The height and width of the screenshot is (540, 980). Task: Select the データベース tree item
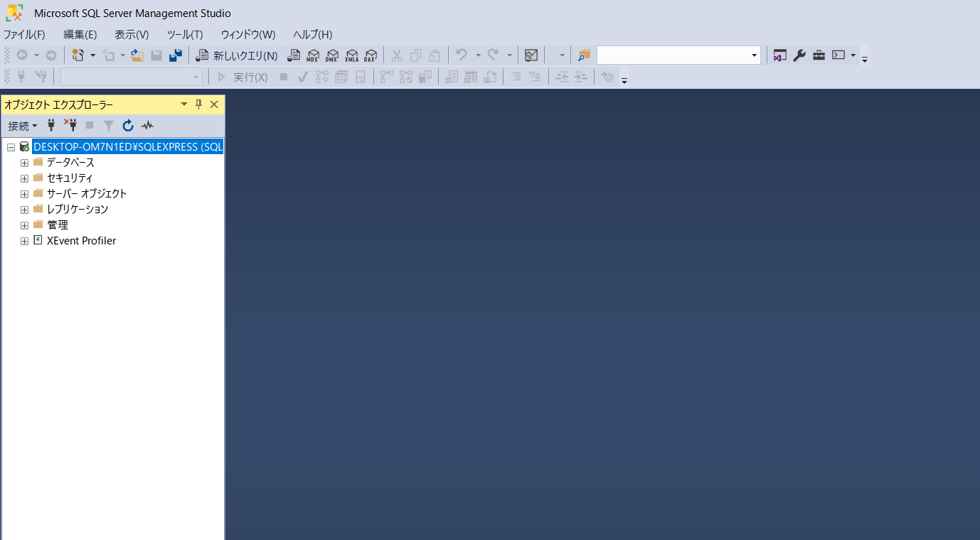pos(70,163)
